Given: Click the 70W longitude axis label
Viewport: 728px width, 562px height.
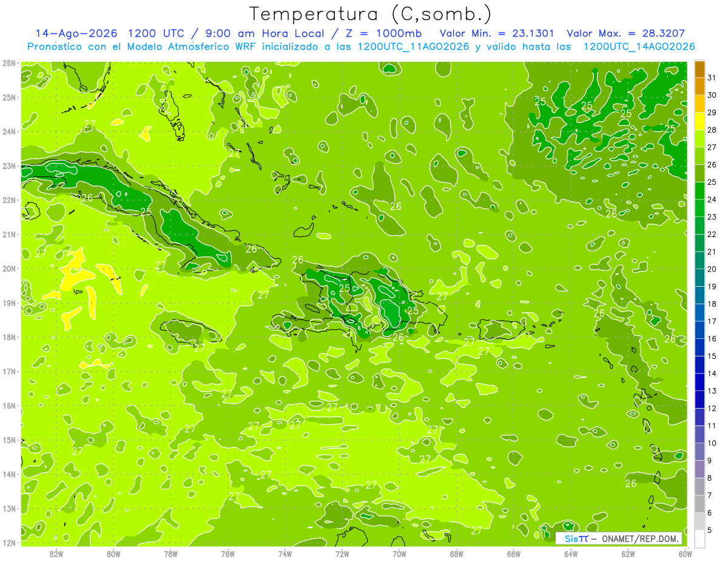Looking at the screenshot, I should [399, 554].
